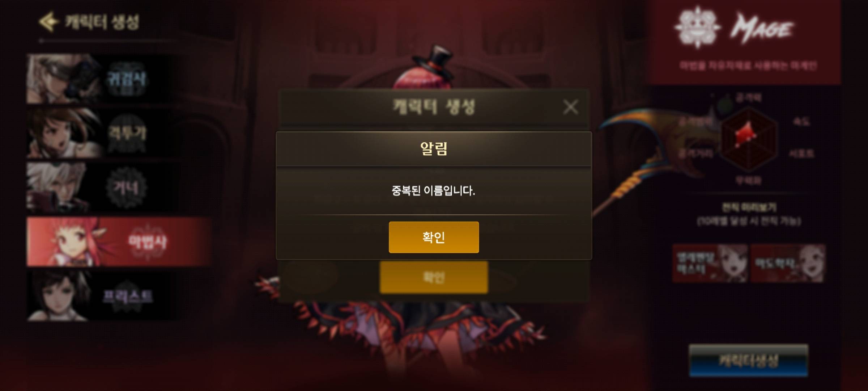The height and width of the screenshot is (391, 868).
Task: Preview the 엘레멘탈 마스터 advancement thumbnail
Action: [710, 263]
